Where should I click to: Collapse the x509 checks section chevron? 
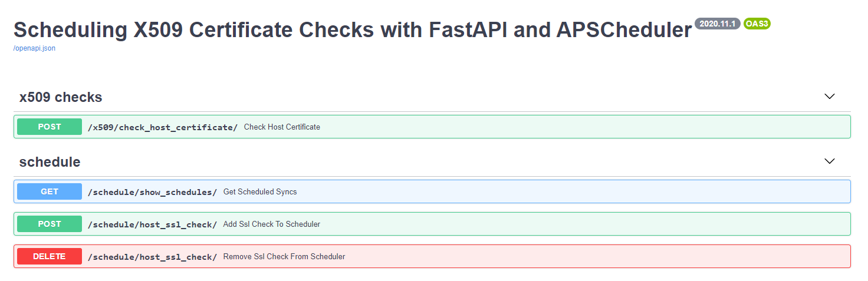[830, 97]
